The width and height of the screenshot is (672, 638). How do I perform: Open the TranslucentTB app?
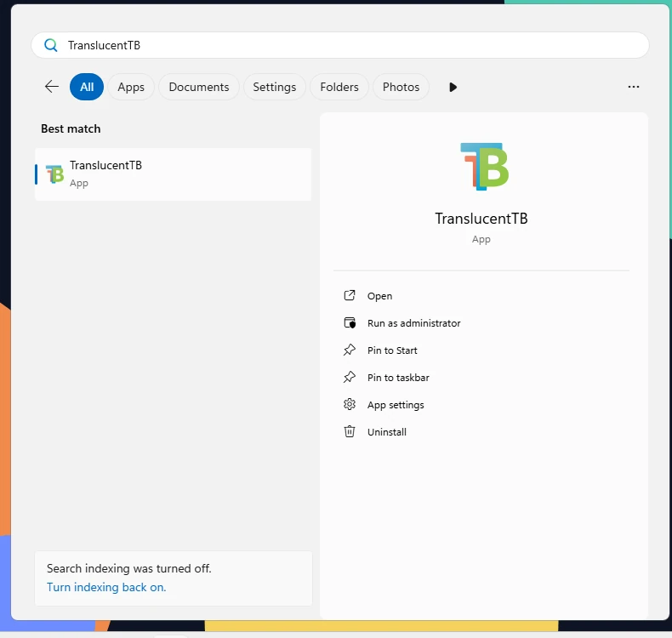379,296
